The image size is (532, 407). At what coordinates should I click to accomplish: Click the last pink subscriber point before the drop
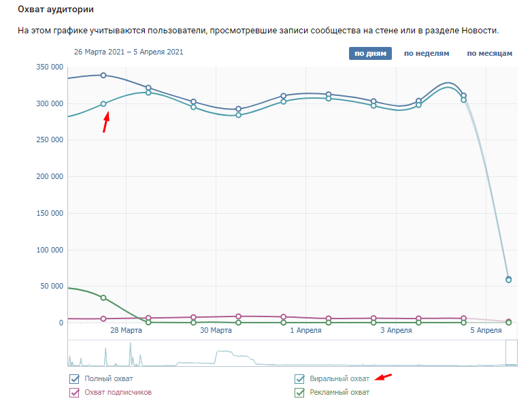click(463, 319)
